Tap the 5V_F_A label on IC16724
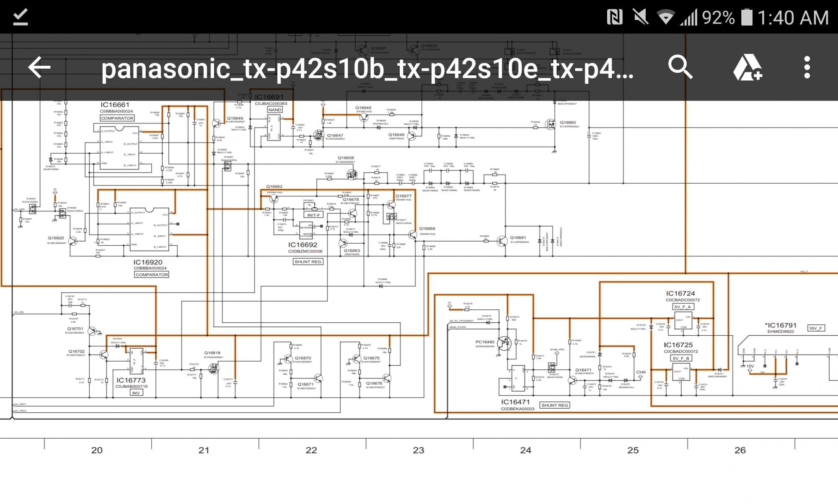This screenshot has width=838, height=504. tap(683, 307)
